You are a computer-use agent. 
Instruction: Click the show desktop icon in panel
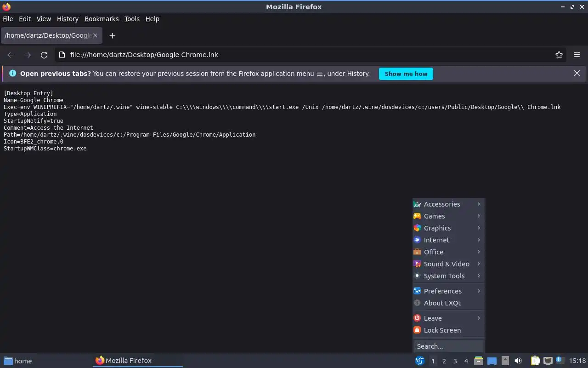pyautogui.click(x=492, y=361)
